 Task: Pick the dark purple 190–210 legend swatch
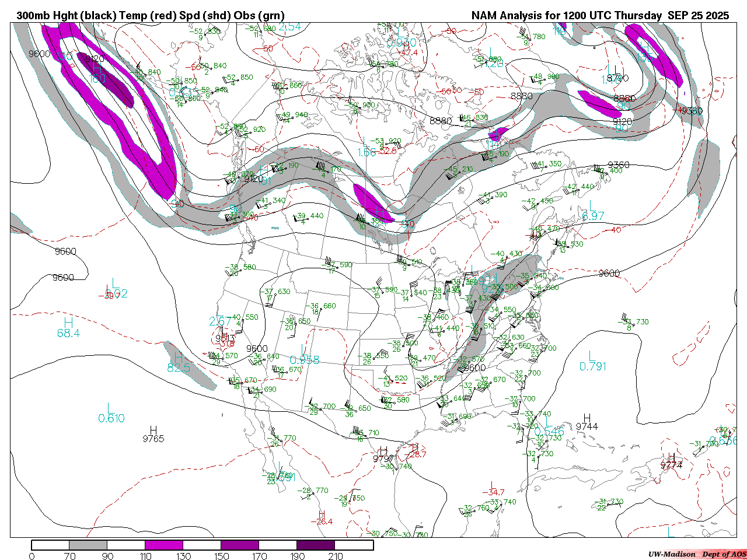coord(316,545)
